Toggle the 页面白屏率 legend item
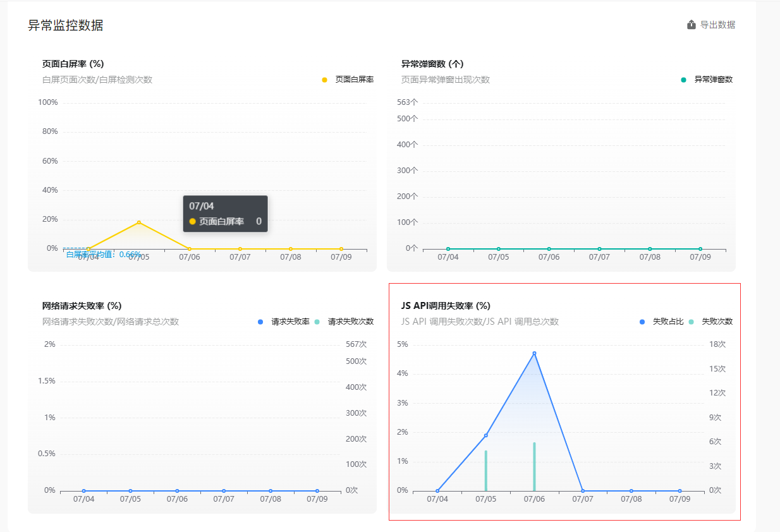This screenshot has height=532, width=780. tap(348, 80)
